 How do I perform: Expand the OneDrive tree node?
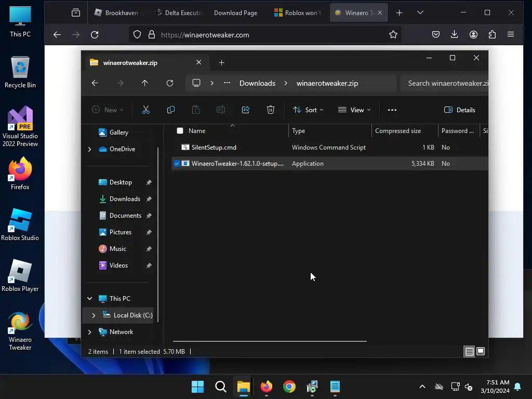[89, 149]
